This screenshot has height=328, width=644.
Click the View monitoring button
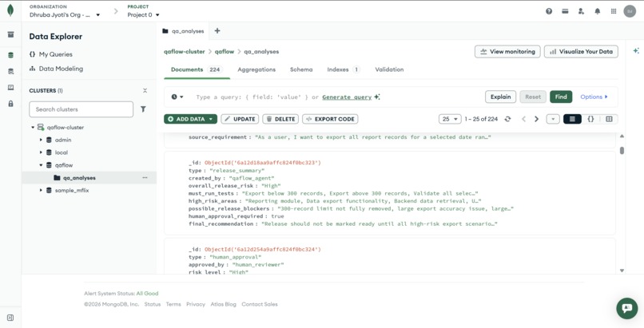tap(507, 52)
